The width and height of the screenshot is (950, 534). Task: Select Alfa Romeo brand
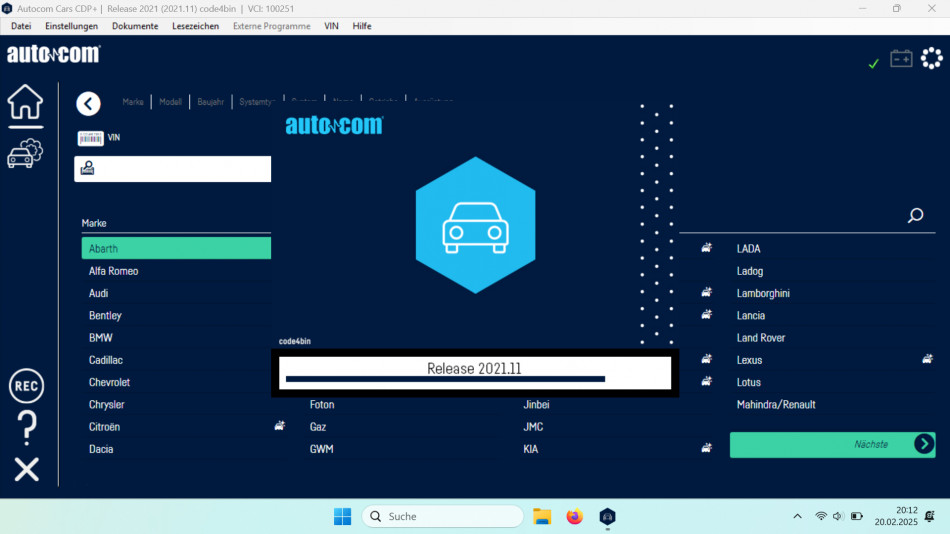point(113,271)
